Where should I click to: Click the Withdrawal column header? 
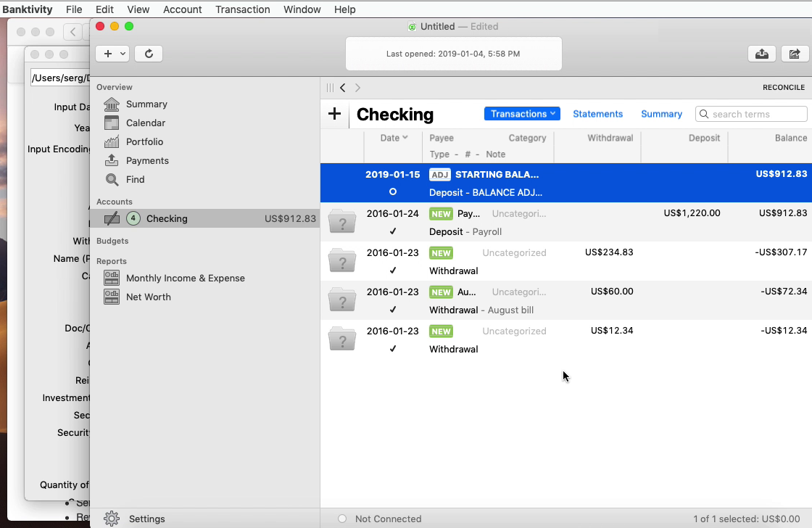coord(610,138)
